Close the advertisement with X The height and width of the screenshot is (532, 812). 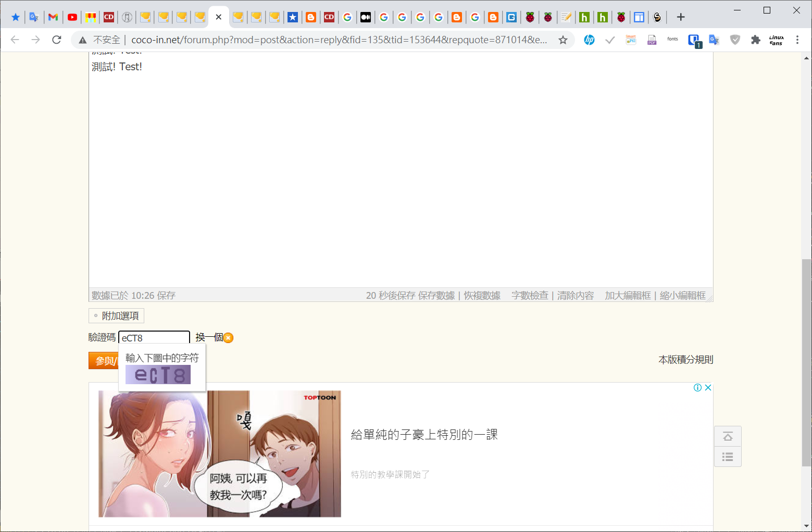click(x=708, y=387)
